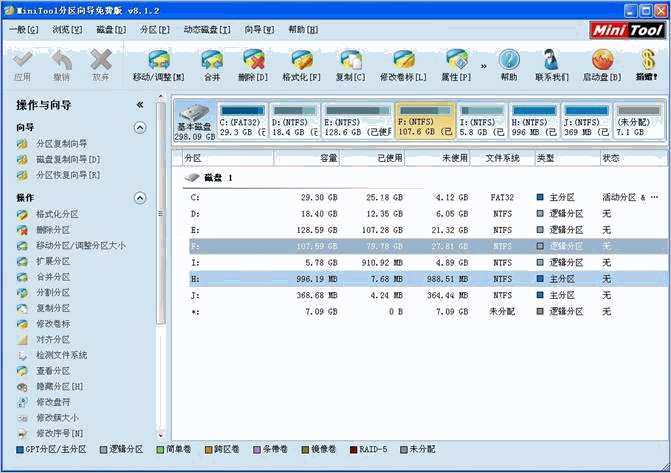Select the D: (NTFS) 18.4 GB block
The image size is (671, 473).
pos(295,121)
